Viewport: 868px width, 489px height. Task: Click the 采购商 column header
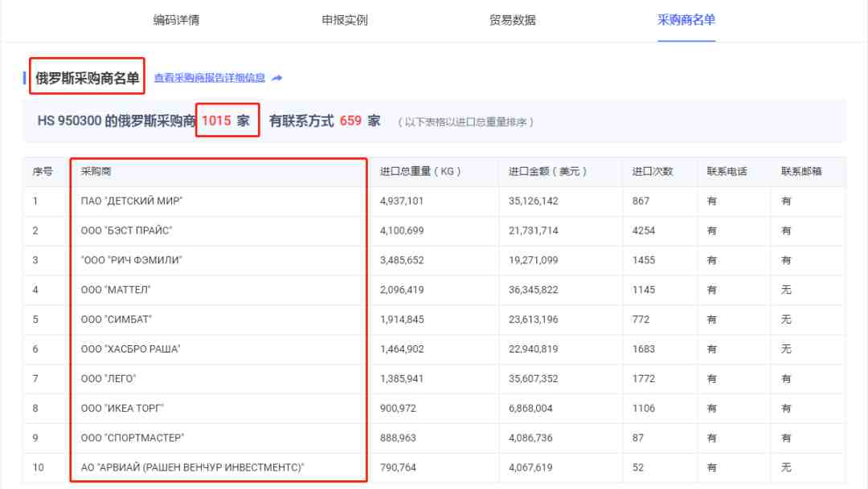point(96,172)
